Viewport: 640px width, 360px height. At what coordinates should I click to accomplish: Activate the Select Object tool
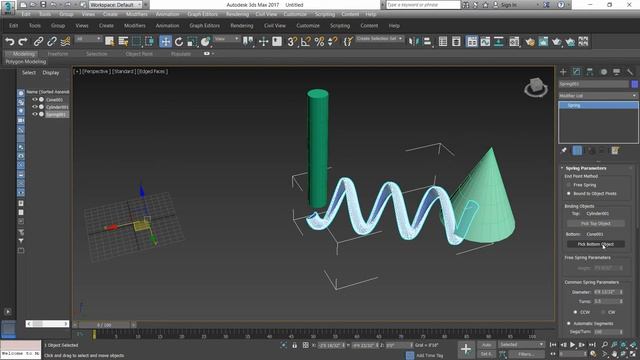pyautogui.click(x=109, y=41)
